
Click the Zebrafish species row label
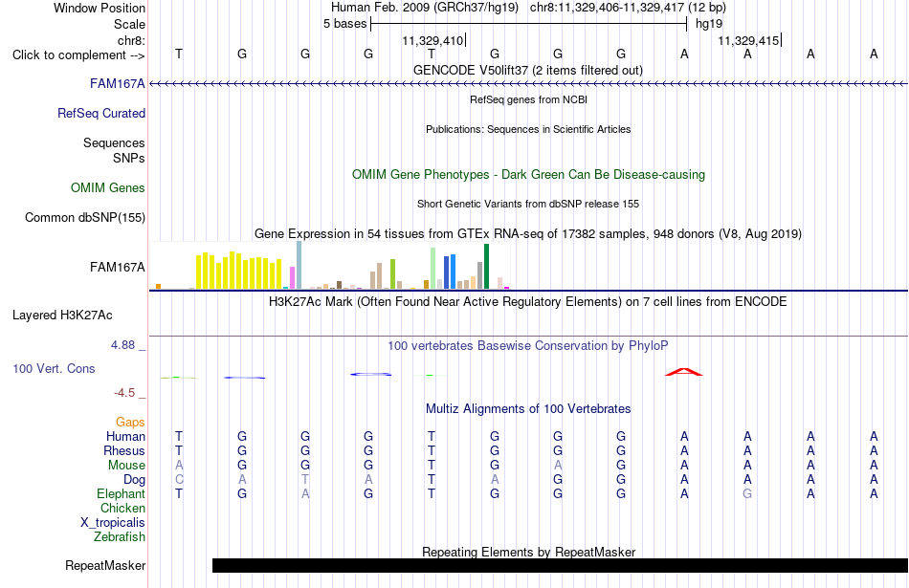click(120, 537)
